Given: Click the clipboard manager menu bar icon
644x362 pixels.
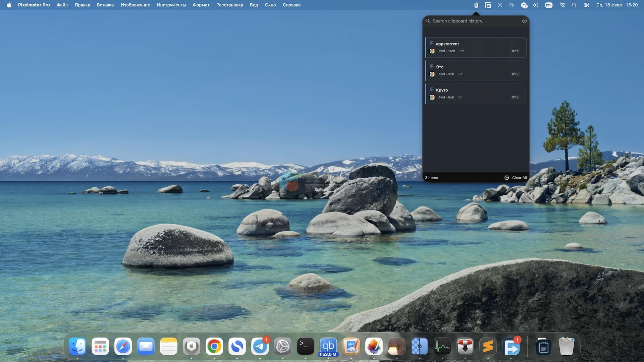Looking at the screenshot, I should click(476, 5).
